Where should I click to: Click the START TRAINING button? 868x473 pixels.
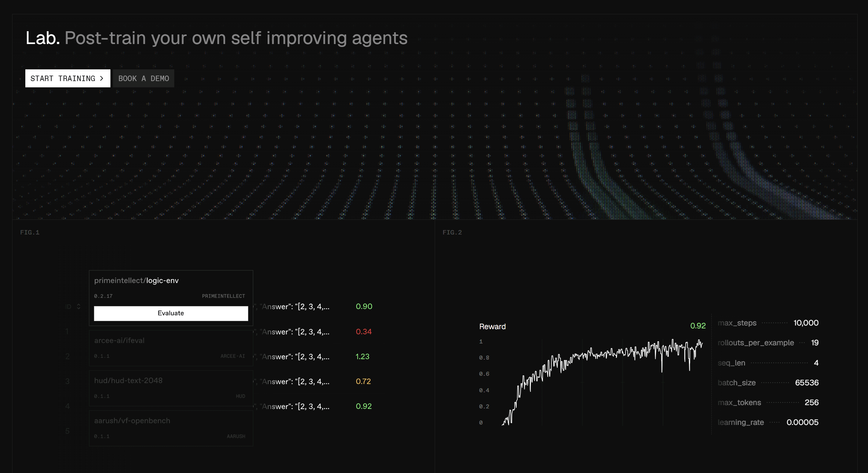[x=68, y=78]
